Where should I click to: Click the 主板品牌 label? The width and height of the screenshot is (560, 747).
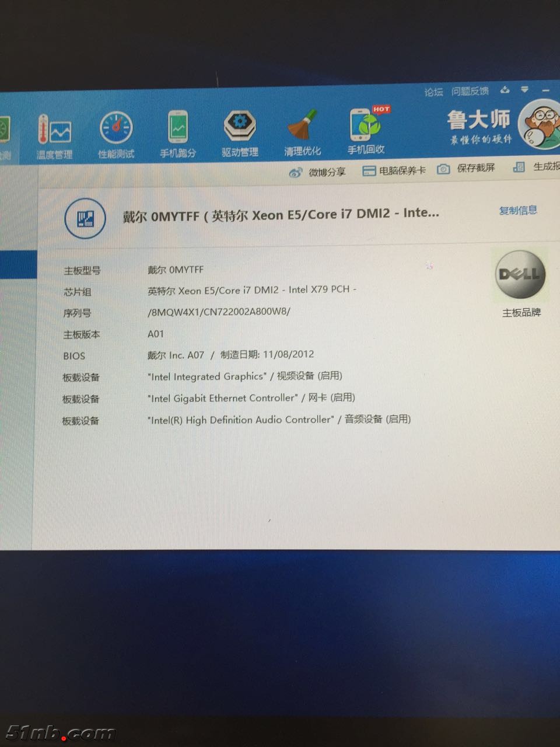(521, 313)
